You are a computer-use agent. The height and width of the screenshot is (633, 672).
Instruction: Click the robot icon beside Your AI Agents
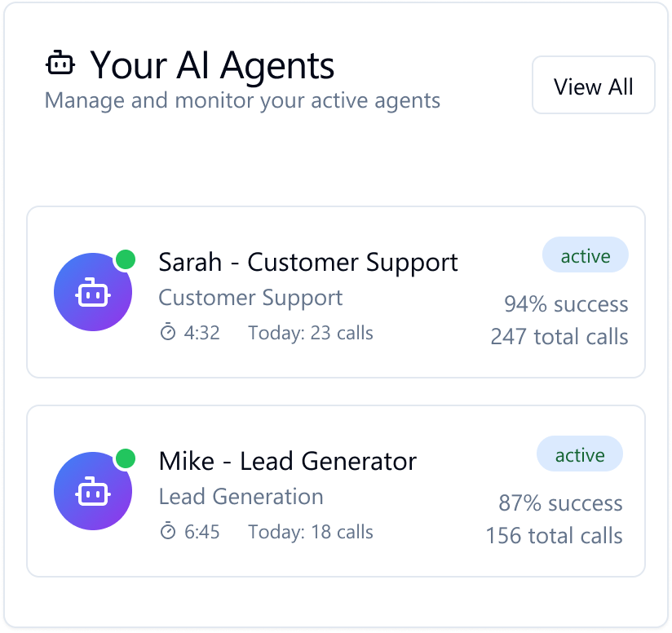60,63
